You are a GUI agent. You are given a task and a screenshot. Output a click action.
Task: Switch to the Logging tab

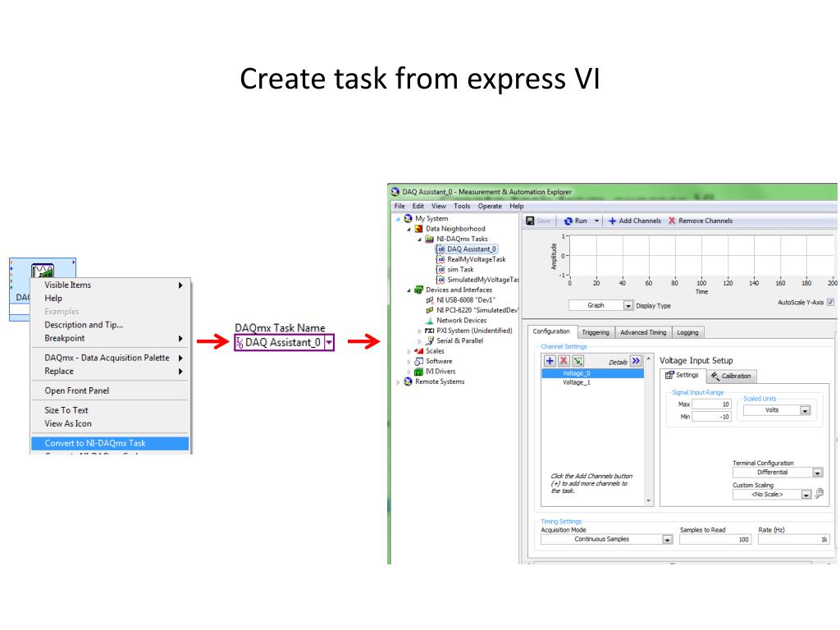tap(687, 333)
